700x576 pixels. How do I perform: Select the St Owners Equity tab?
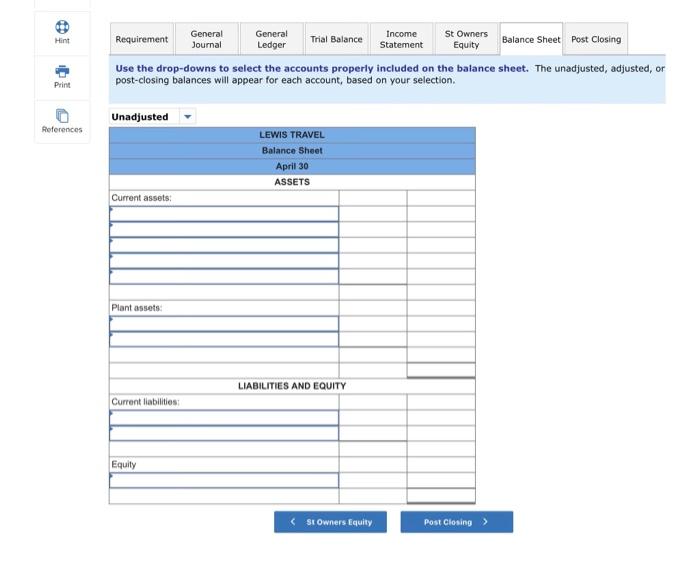(x=466, y=39)
